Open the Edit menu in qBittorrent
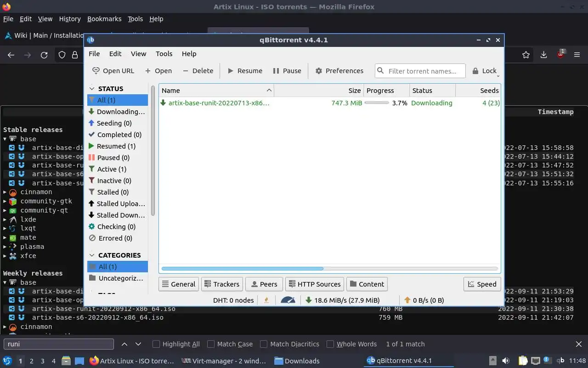 (115, 54)
